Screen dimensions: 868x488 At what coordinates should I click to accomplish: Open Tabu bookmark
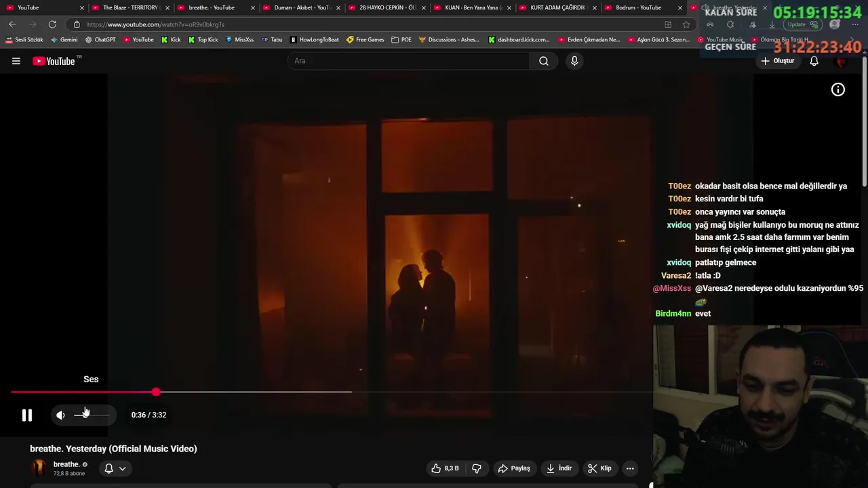[272, 39]
